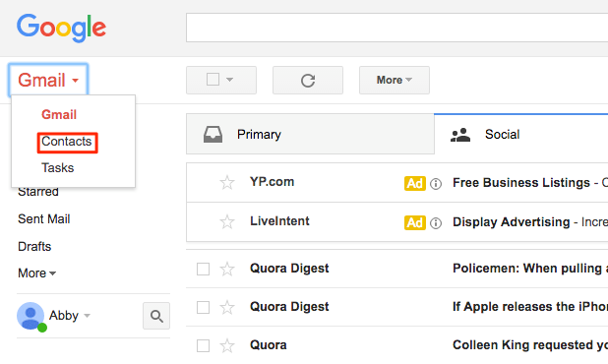Open the Starred folder
Viewport: 608px width, 364px height.
38,192
